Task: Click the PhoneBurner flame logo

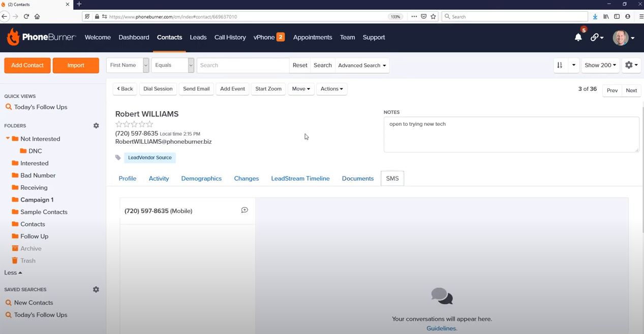Action: pyautogui.click(x=13, y=37)
